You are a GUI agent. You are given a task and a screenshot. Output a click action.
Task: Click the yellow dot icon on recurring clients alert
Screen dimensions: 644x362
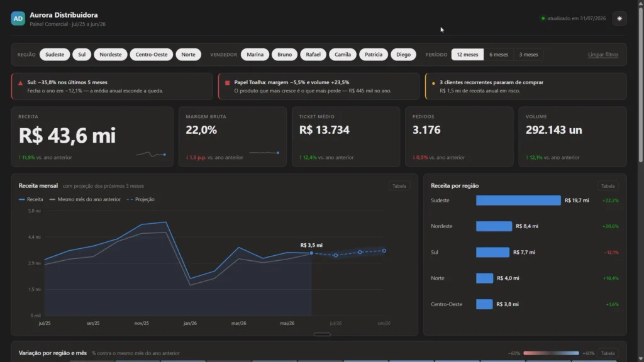433,83
